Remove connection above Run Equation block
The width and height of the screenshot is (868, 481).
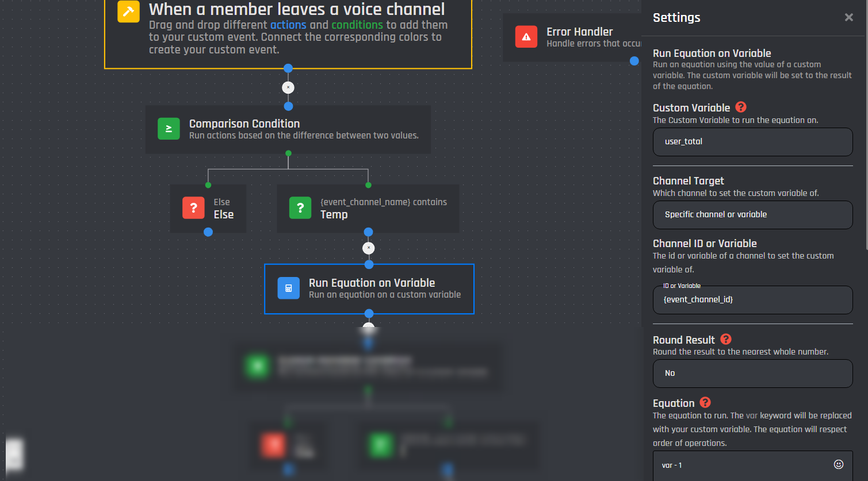pyautogui.click(x=369, y=248)
